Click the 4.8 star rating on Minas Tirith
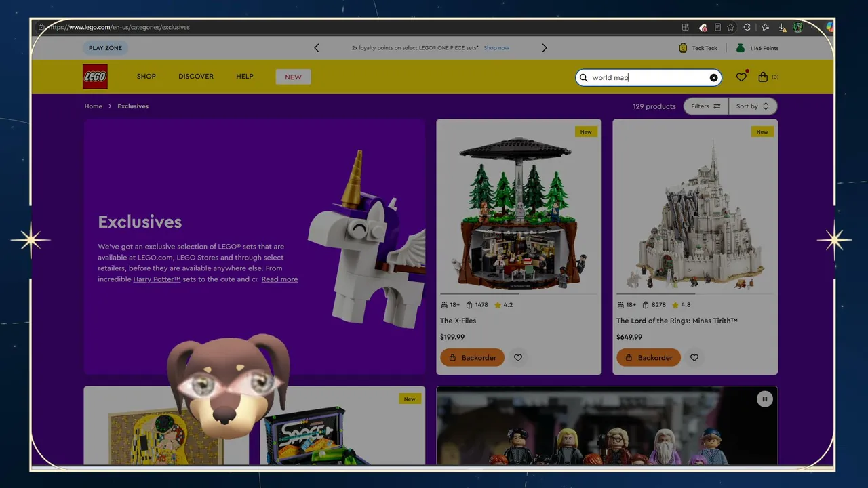 tap(680, 305)
